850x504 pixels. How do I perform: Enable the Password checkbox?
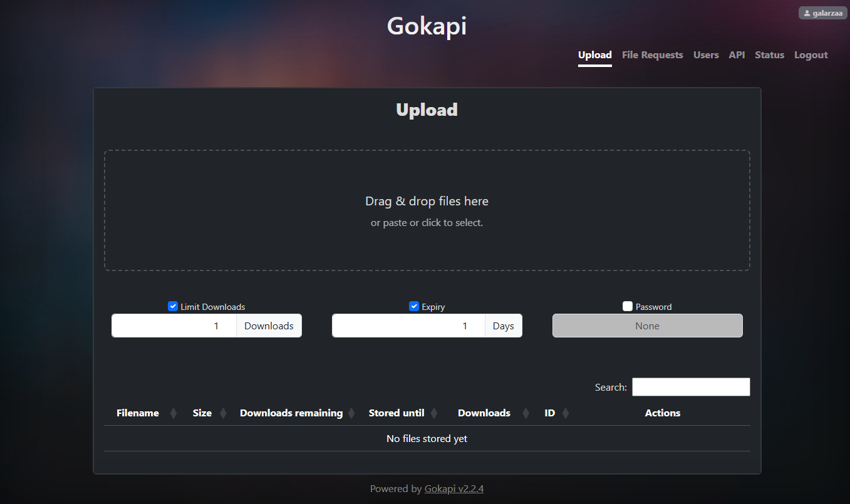[628, 306]
